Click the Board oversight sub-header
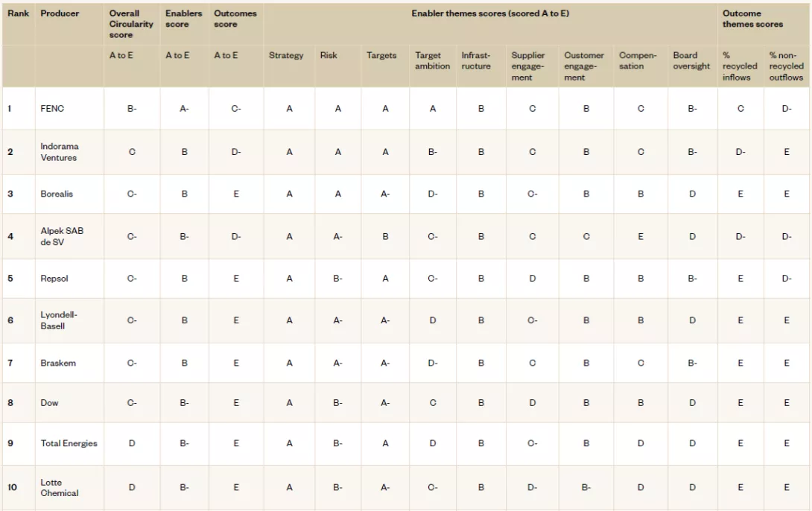 pos(691,60)
